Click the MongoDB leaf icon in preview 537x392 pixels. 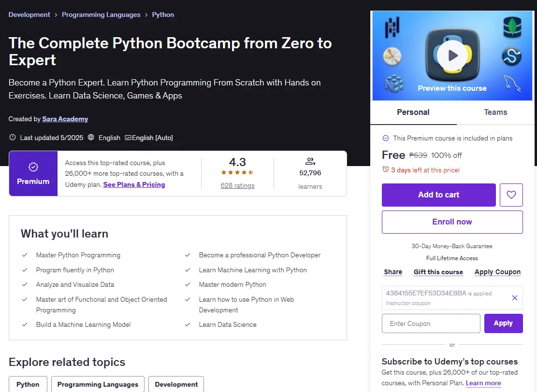[512, 27]
